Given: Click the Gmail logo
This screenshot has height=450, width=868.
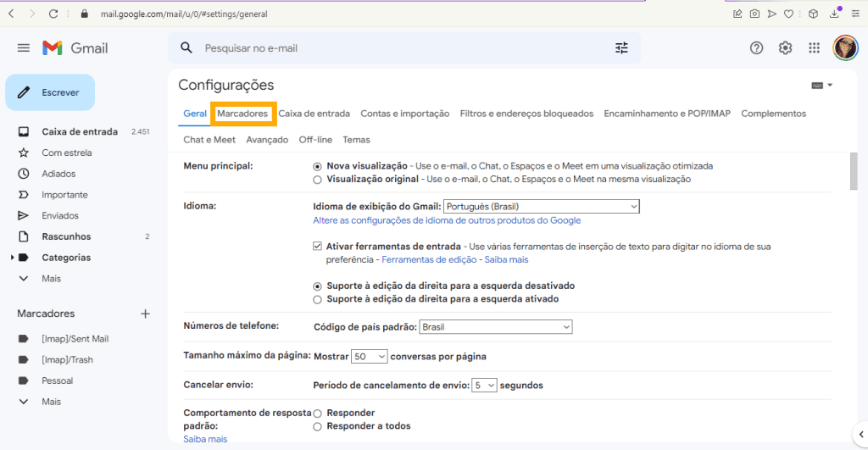Looking at the screenshot, I should coord(75,48).
